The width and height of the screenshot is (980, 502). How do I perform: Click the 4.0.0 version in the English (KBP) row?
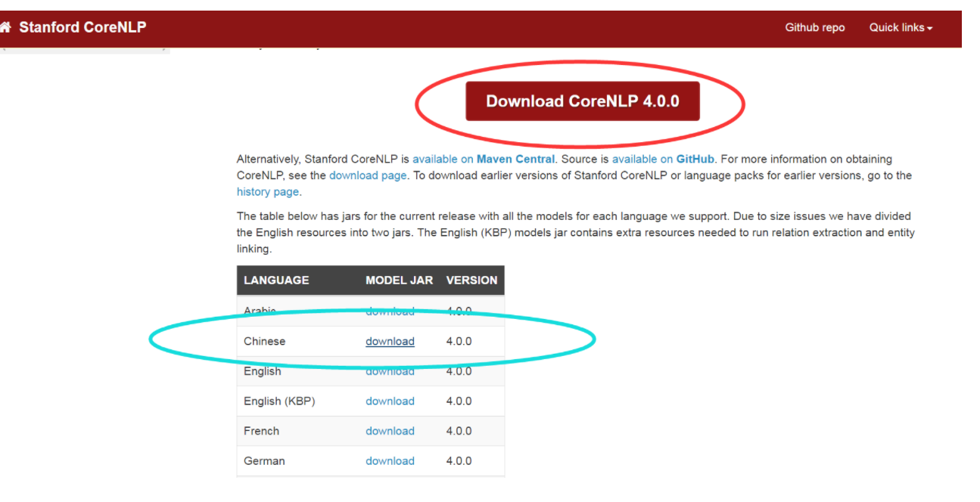459,401
